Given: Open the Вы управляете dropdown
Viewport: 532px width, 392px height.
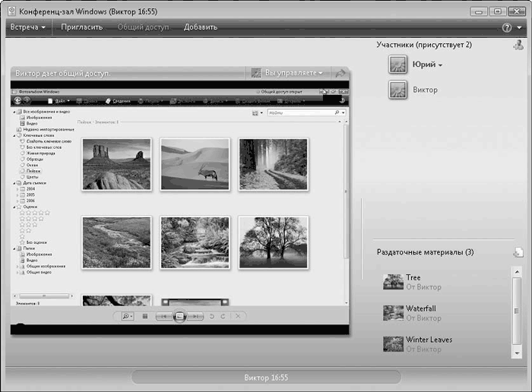Looking at the screenshot, I should 293,73.
